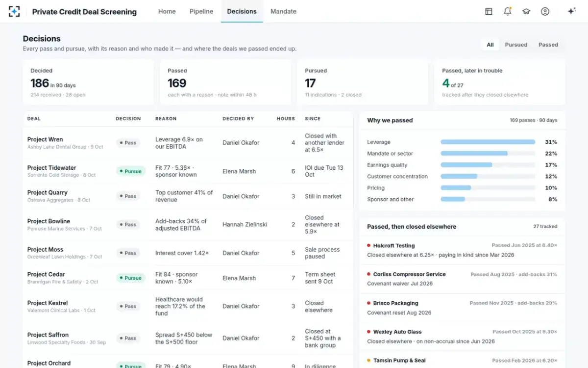
Task: Open the Pursued 17 stat card
Action: pos(363,82)
